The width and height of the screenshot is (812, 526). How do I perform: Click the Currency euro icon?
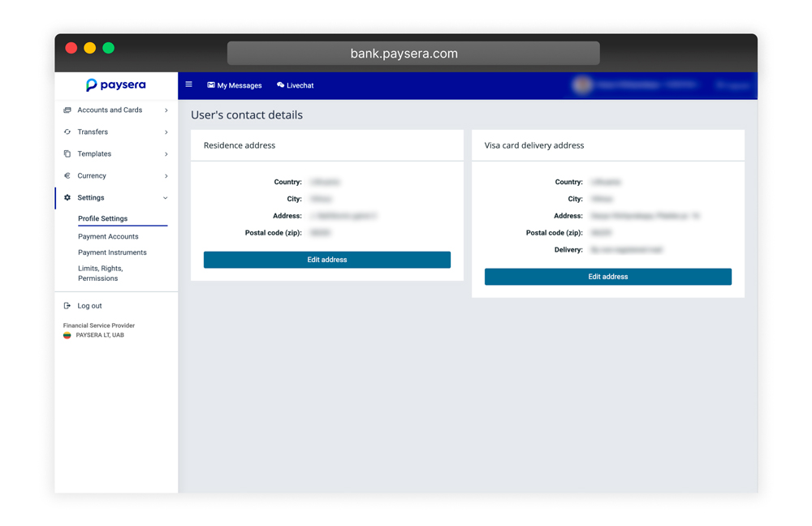coord(67,175)
